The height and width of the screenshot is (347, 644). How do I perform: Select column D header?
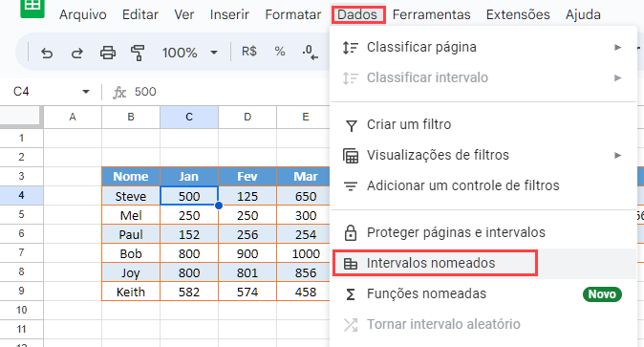pos(247,118)
